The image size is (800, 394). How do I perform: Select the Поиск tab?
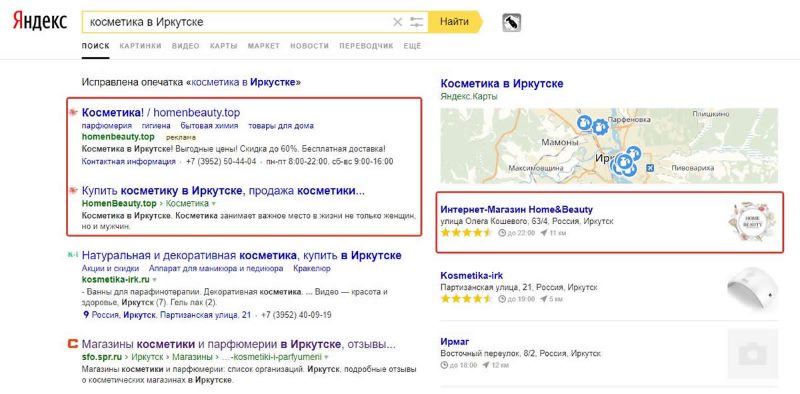click(x=95, y=46)
